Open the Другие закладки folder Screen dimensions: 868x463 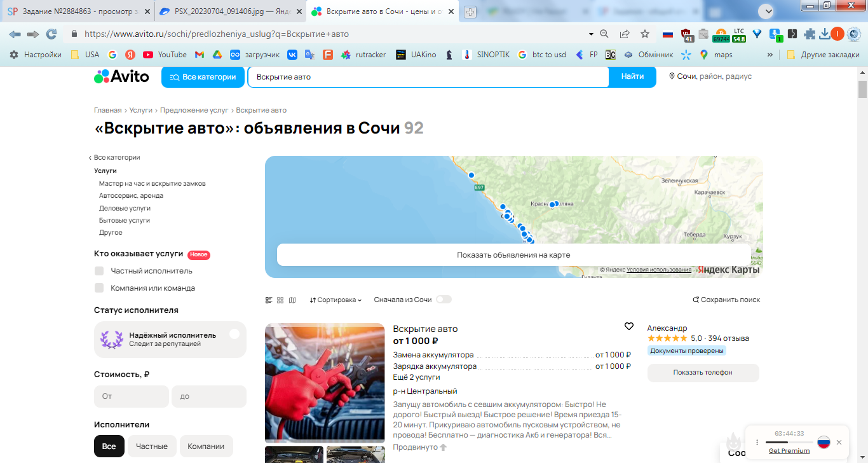(823, 55)
